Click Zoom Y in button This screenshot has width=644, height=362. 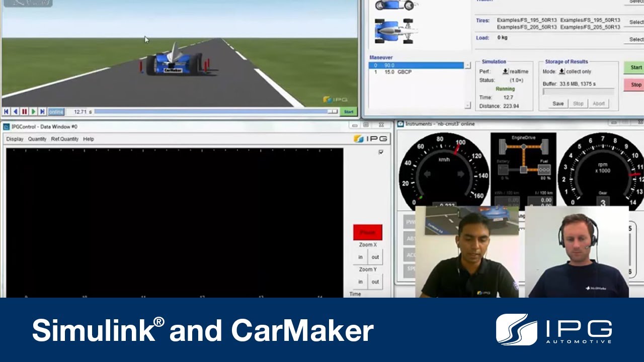click(360, 282)
